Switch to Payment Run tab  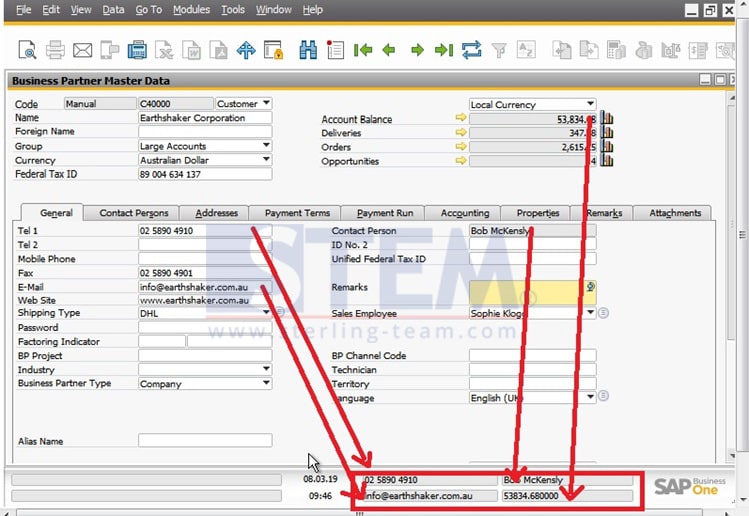coord(385,213)
